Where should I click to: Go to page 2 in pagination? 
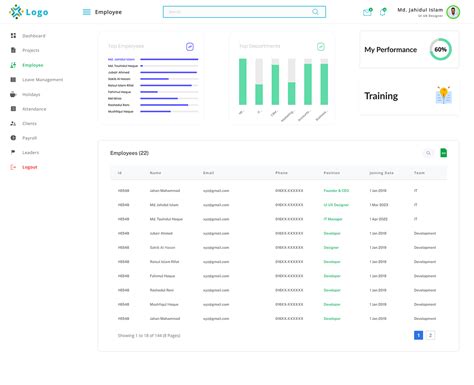[x=430, y=335]
